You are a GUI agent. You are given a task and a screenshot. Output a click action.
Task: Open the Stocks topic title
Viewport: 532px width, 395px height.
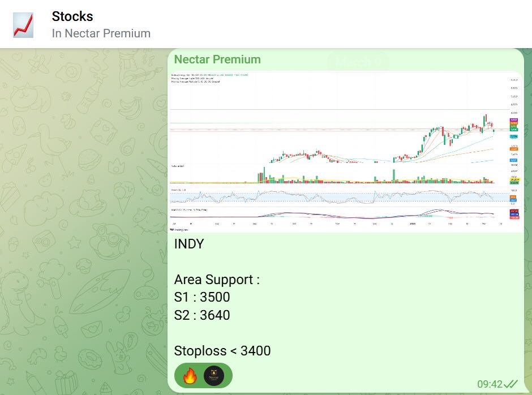pos(72,16)
